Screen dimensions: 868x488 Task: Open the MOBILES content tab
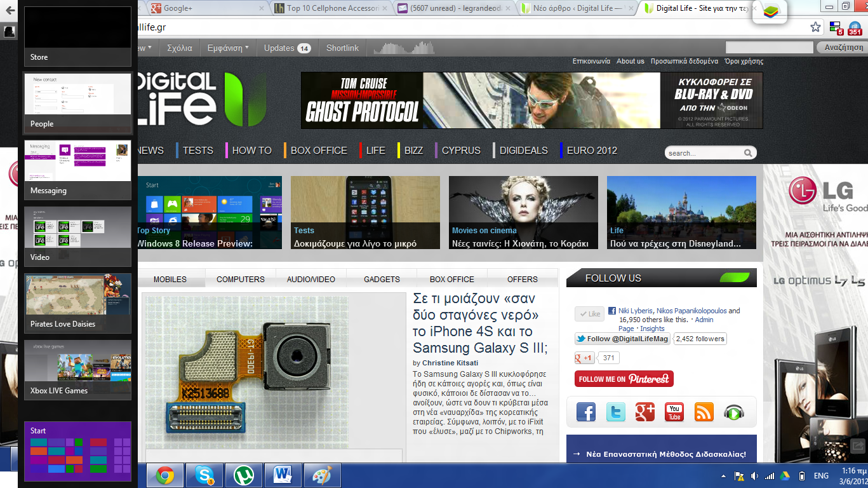(170, 279)
